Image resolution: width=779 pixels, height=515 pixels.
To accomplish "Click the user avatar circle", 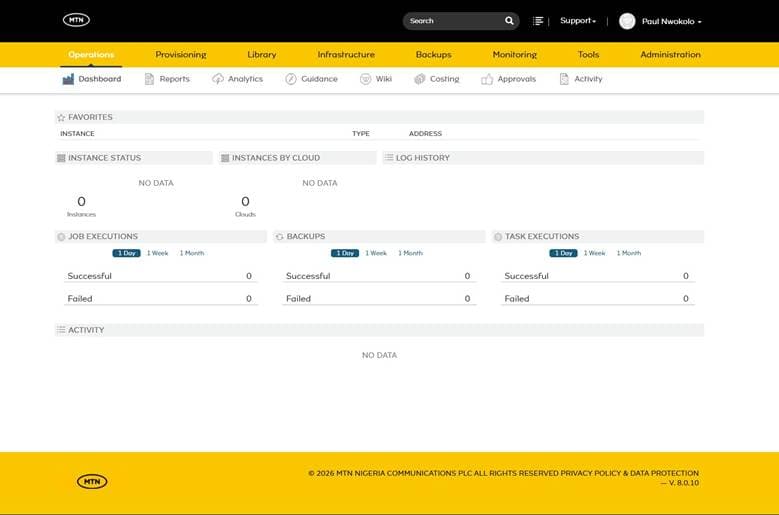I will (x=627, y=21).
